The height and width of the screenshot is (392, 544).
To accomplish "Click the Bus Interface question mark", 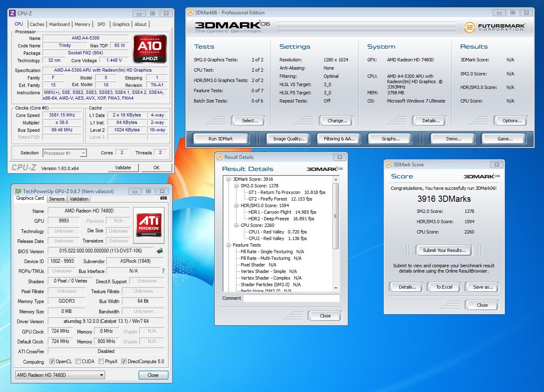I will point(163,271).
